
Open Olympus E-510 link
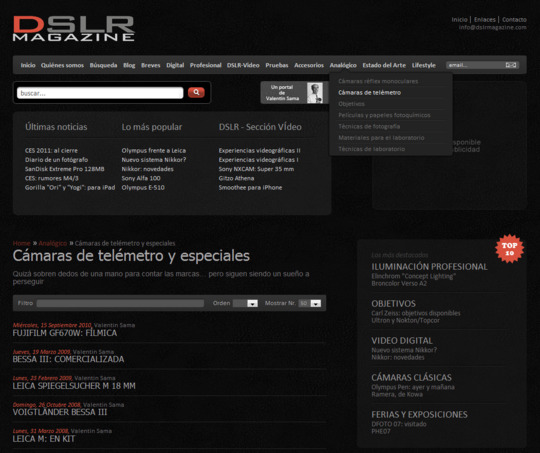tap(143, 188)
